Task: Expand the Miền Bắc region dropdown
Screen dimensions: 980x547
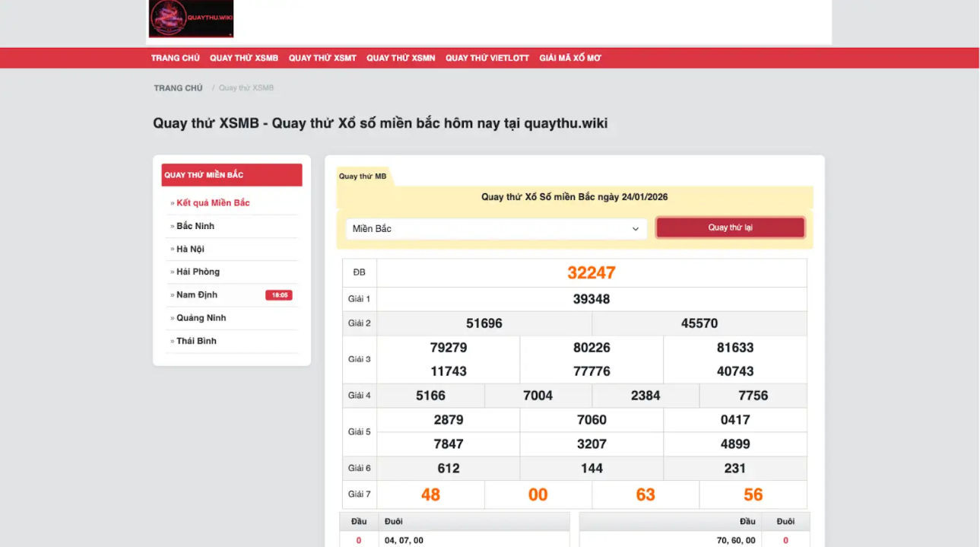Action: pos(496,228)
